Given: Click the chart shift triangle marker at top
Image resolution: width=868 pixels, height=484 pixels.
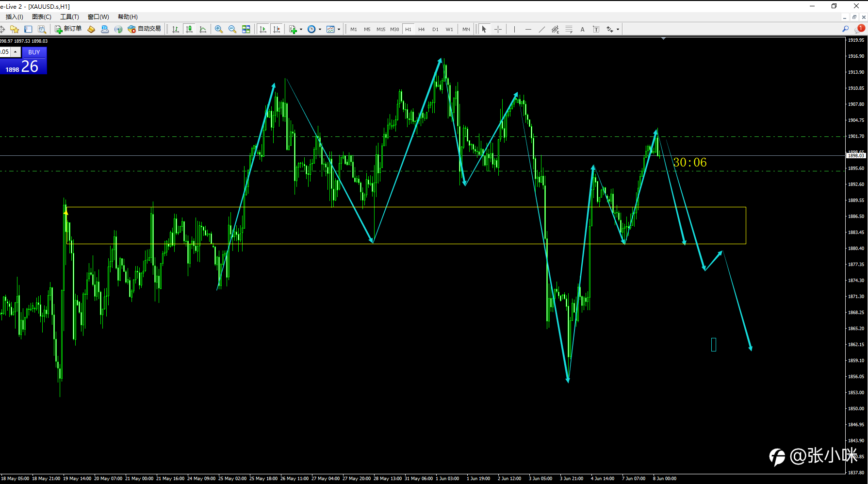Looking at the screenshot, I should click(x=663, y=38).
